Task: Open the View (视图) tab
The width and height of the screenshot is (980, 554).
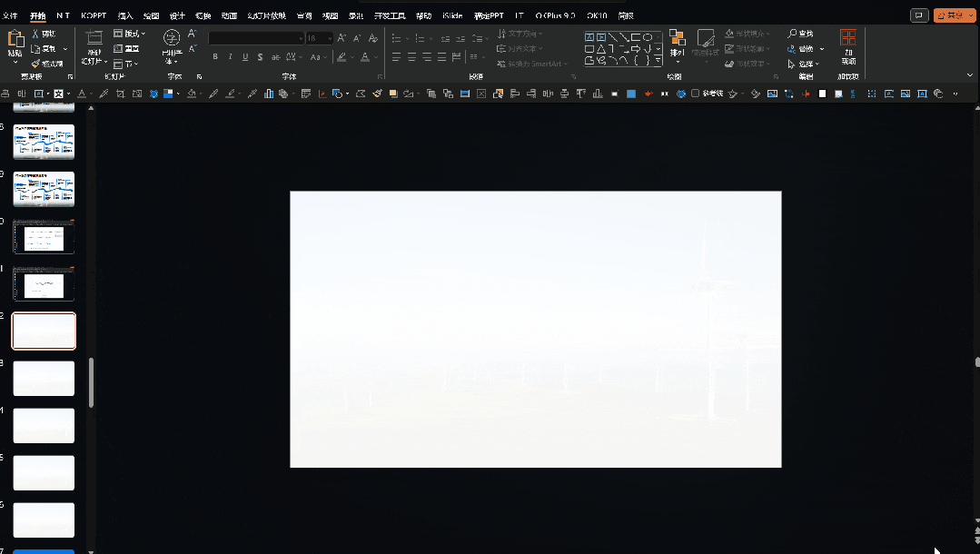Action: (x=330, y=15)
